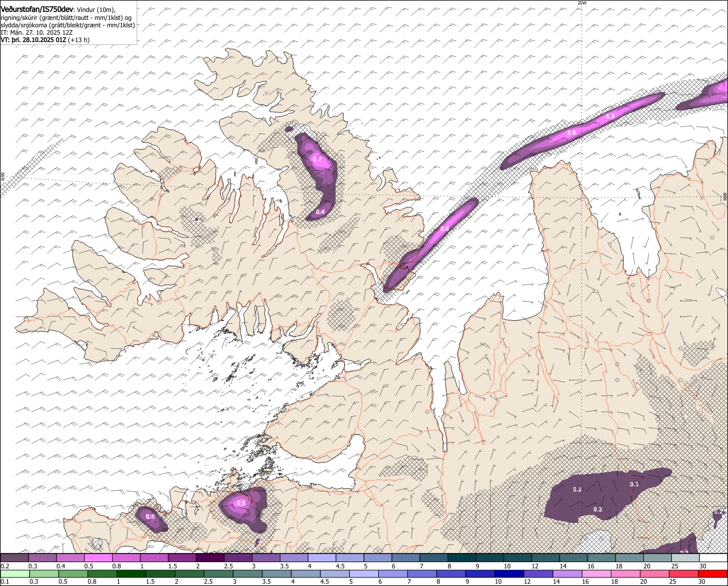Click the 'N99' label on the left map edge
Image resolution: width=728 pixels, height=586 pixels.
click(3, 178)
